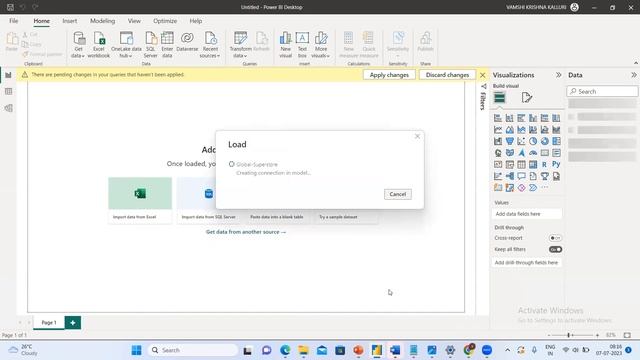
Task: Switch to the Modeling ribbon tab
Action: (x=102, y=21)
